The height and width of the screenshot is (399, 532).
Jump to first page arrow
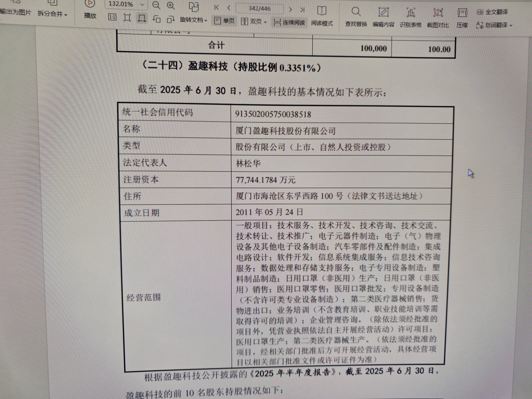coord(216,8)
